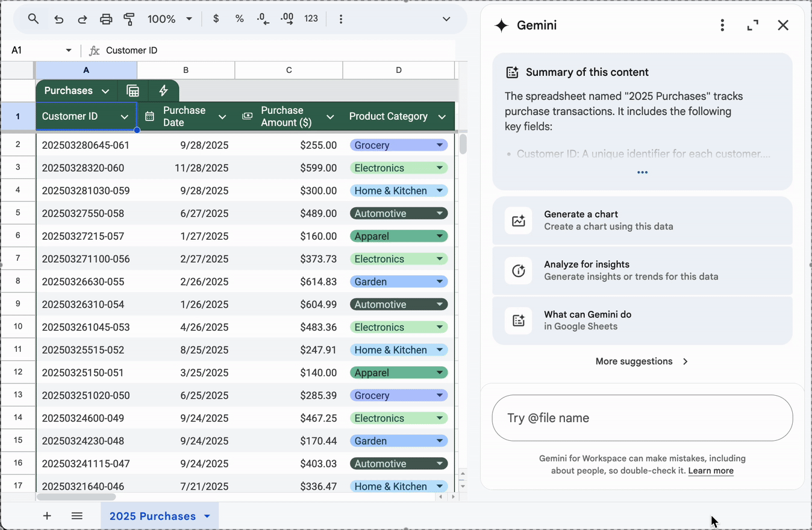Select the 2025 Purchases sheet tab
This screenshot has height=530, width=812.
tap(152, 516)
